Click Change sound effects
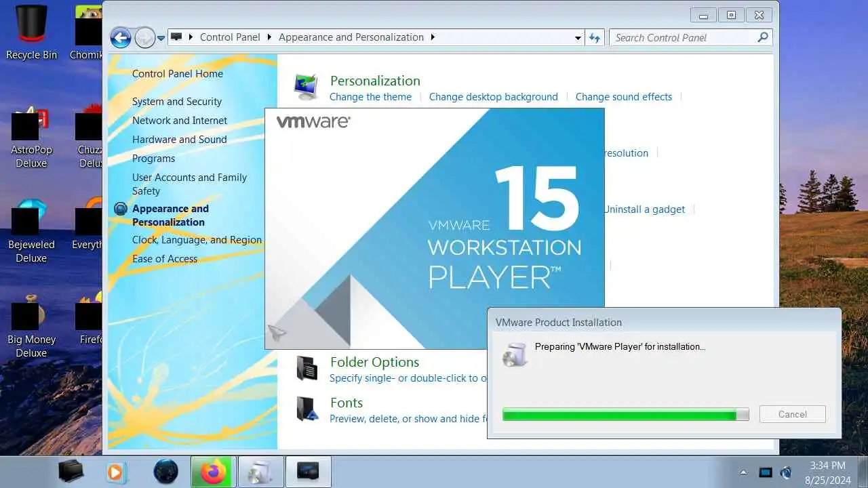The image size is (868, 488). click(624, 97)
